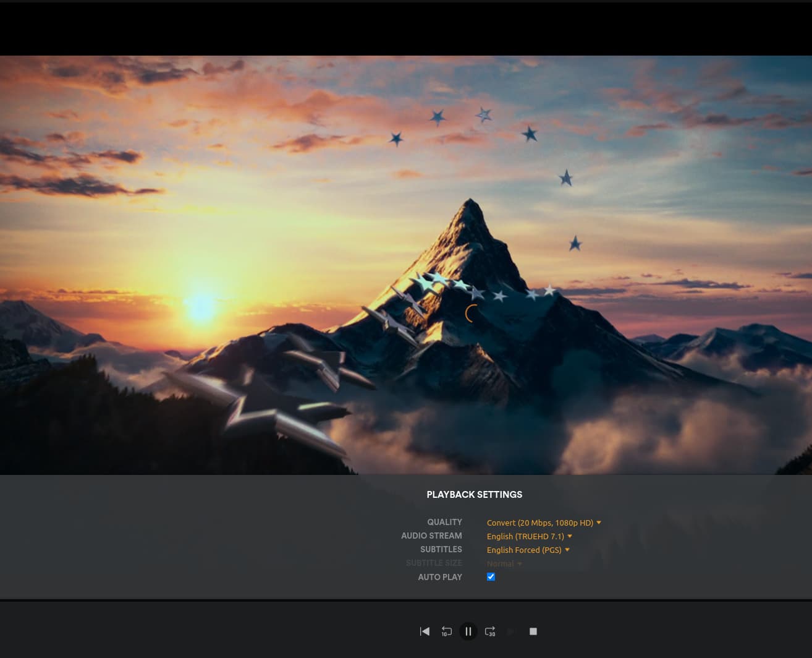Click the "QUALITY" label text
This screenshot has width=812, height=658.
tap(444, 522)
